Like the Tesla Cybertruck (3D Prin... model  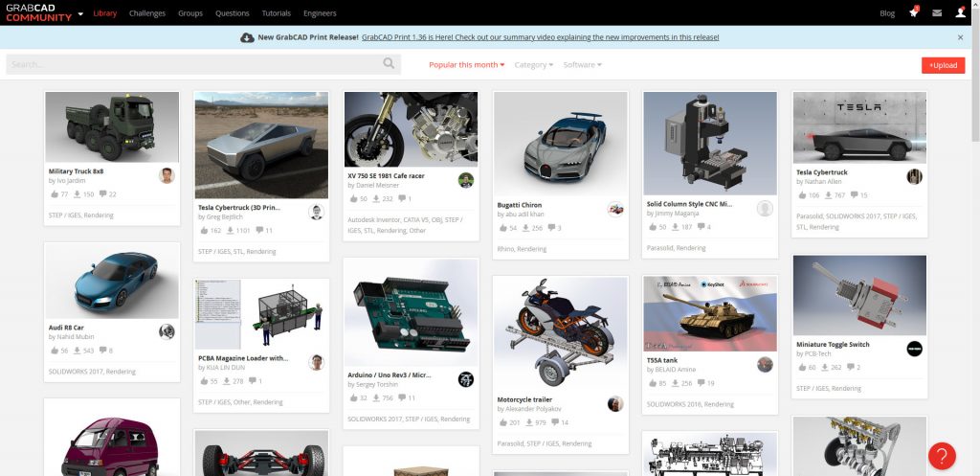click(204, 230)
